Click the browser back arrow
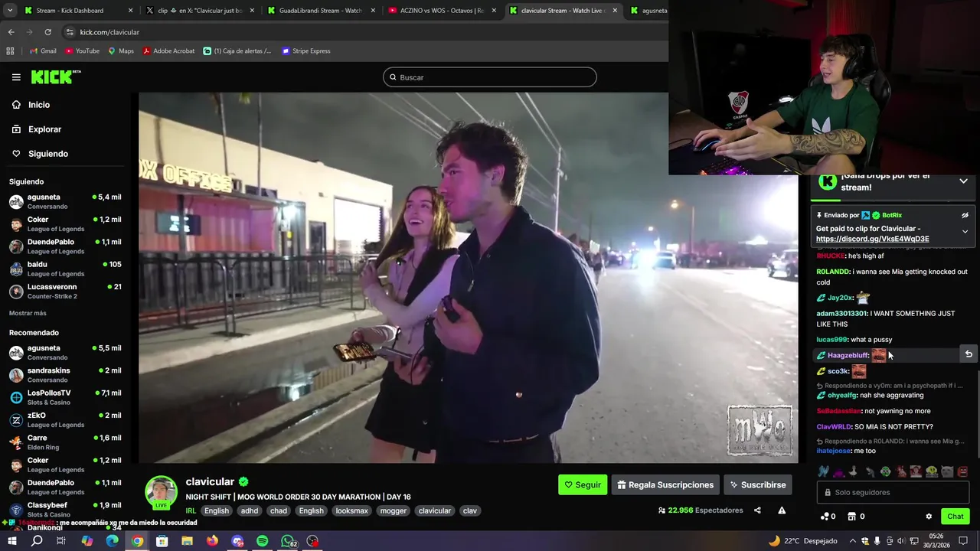 (x=11, y=32)
